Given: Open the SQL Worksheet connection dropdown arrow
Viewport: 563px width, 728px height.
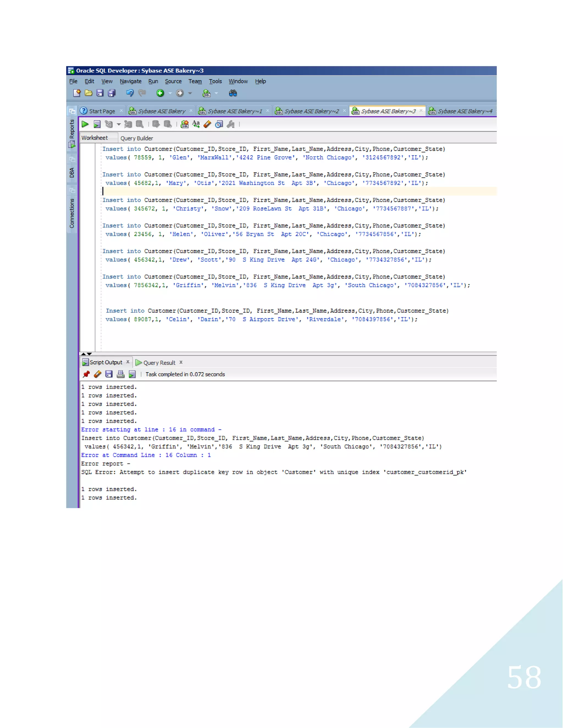Looking at the screenshot, I should coord(216,93).
